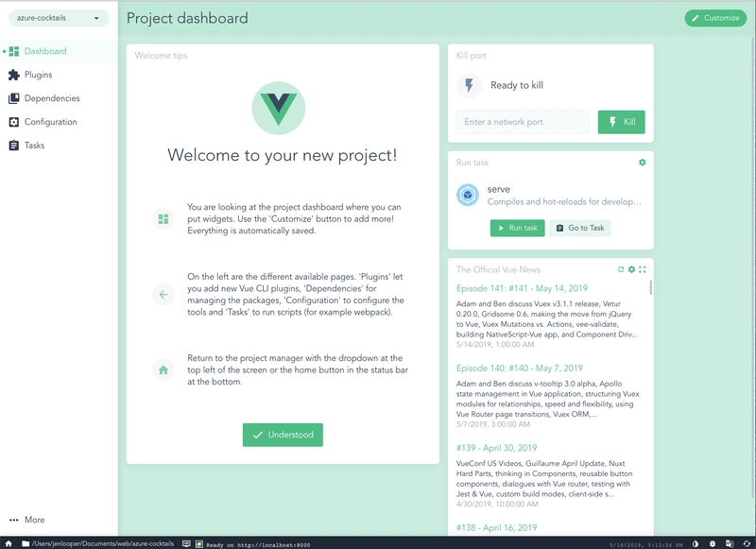Click the Understood button
Viewport: 756px width, 549px height.
283,435
